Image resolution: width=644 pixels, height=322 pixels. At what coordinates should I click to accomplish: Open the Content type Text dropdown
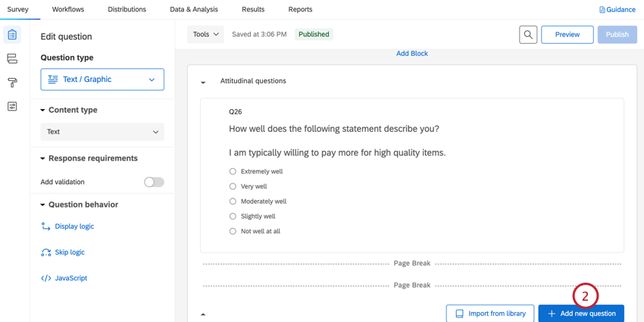[102, 132]
